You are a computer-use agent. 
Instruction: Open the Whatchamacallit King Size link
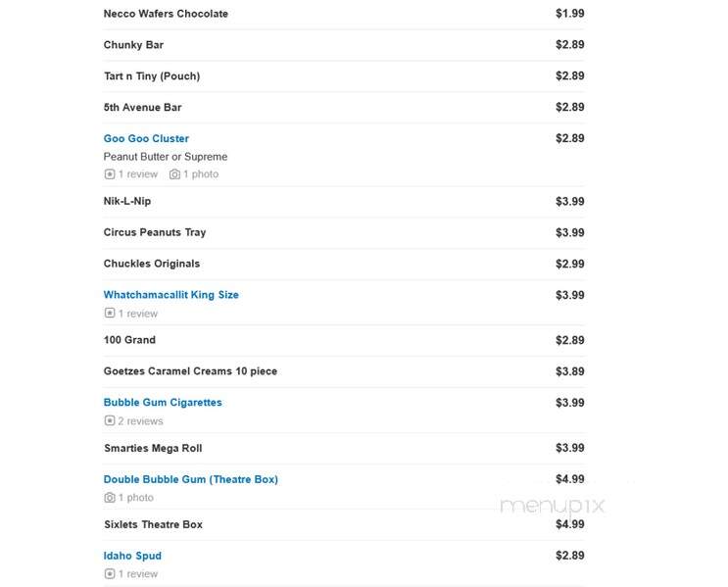[170, 295]
